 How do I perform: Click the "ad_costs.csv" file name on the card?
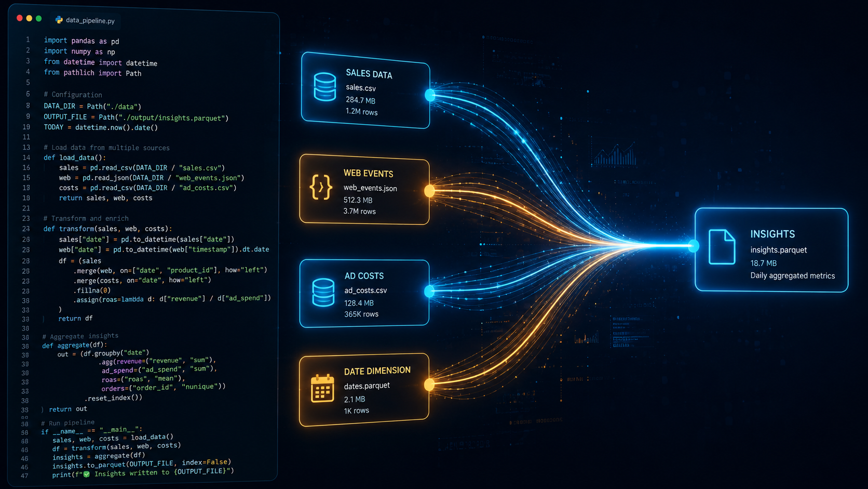click(365, 290)
